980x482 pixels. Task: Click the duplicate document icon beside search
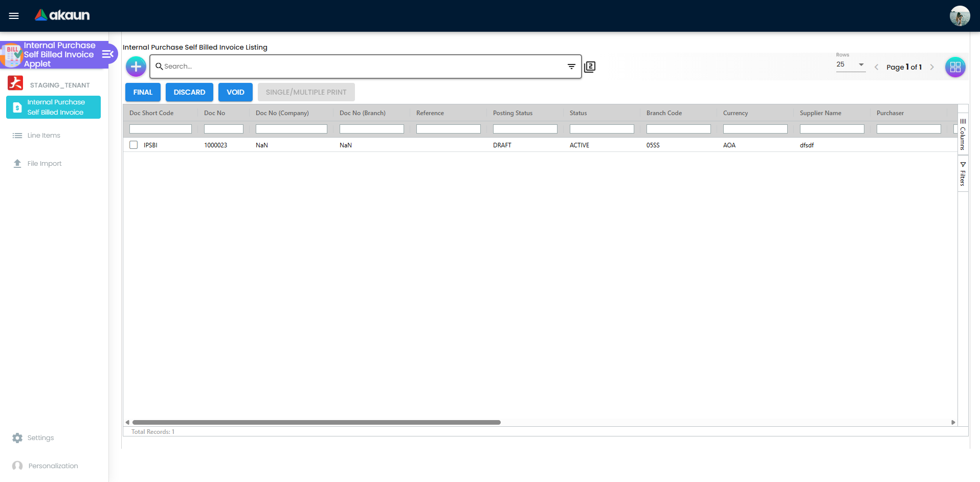point(589,67)
